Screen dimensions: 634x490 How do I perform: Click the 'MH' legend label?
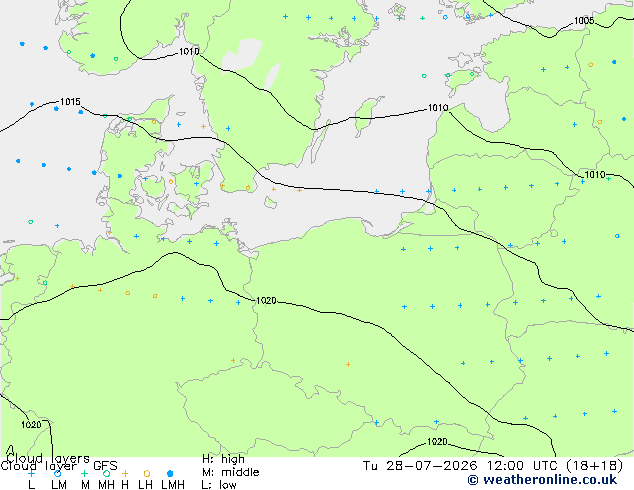point(106,485)
